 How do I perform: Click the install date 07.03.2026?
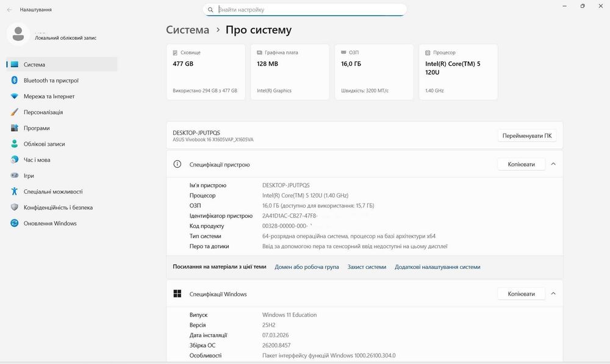(x=276, y=335)
